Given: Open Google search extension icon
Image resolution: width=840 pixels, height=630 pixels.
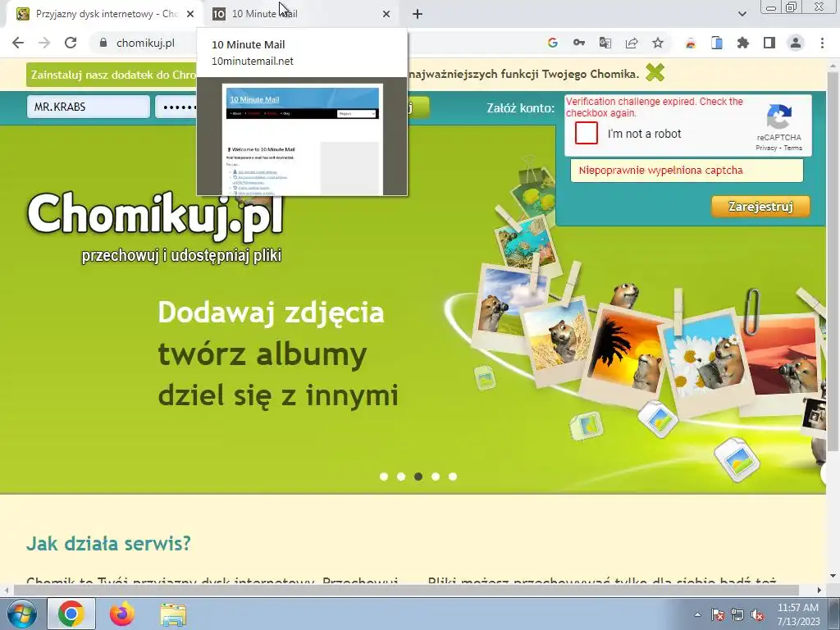Looking at the screenshot, I should pyautogui.click(x=552, y=43).
